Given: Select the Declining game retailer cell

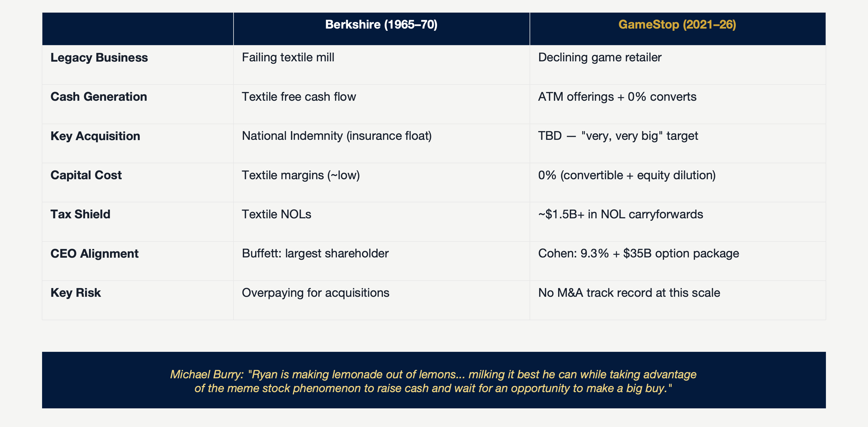Looking at the screenshot, I should point(599,58).
